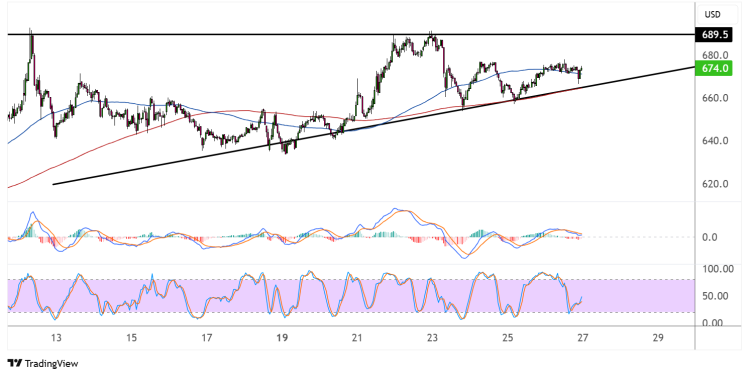Screen dimensions: 749x375
Task: Click the 680.0 price axis label
Action: pyautogui.click(x=715, y=55)
